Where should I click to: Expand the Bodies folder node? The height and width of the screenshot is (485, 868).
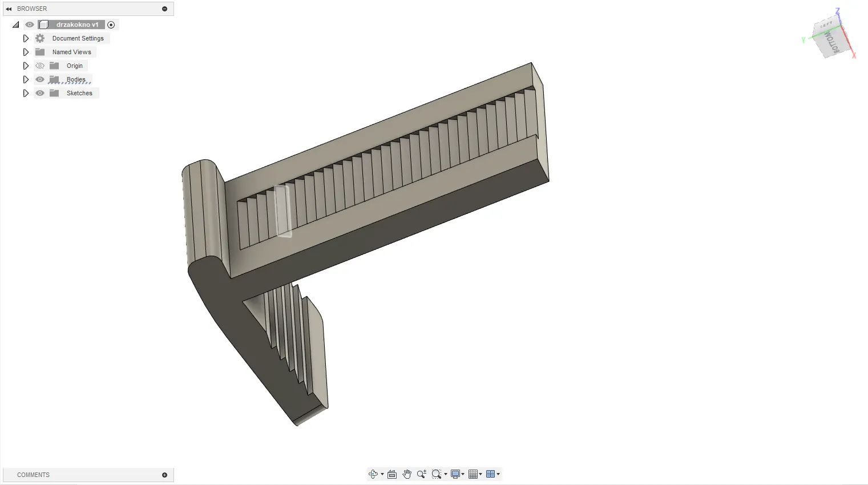click(x=26, y=79)
